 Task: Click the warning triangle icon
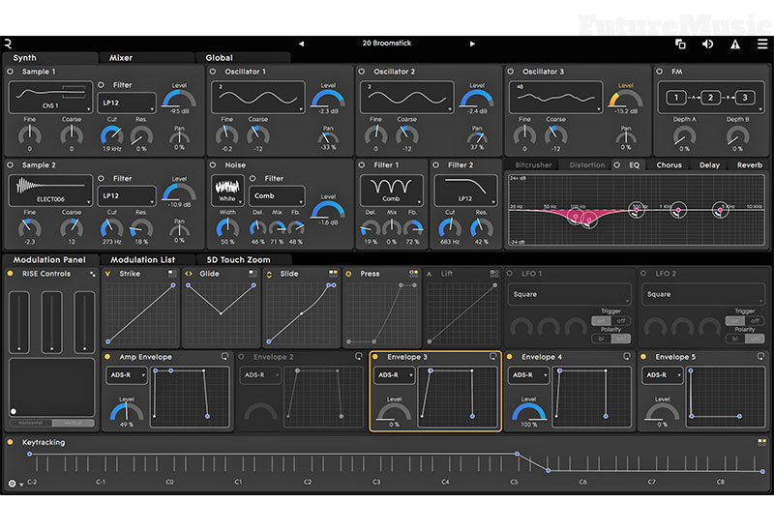point(735,44)
